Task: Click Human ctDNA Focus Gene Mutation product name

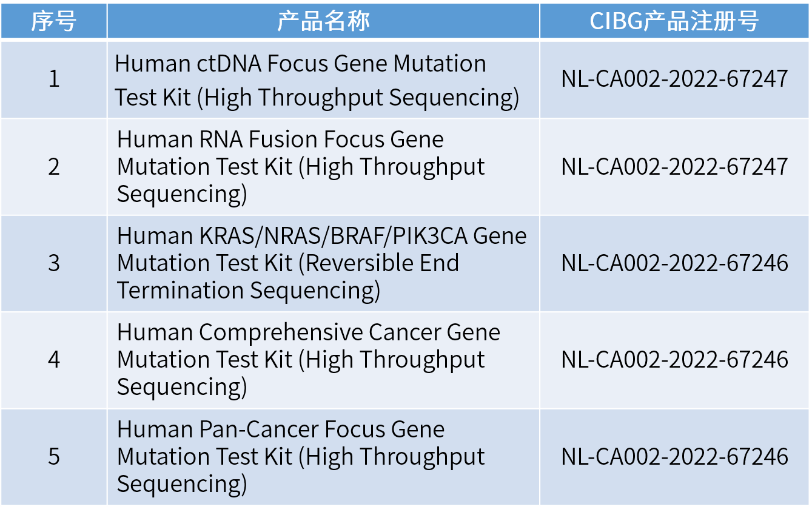Action: click(x=317, y=80)
